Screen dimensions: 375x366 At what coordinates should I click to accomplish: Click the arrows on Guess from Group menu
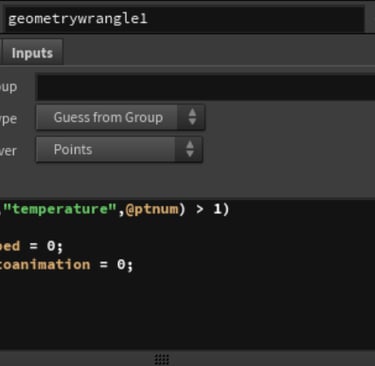(x=192, y=117)
